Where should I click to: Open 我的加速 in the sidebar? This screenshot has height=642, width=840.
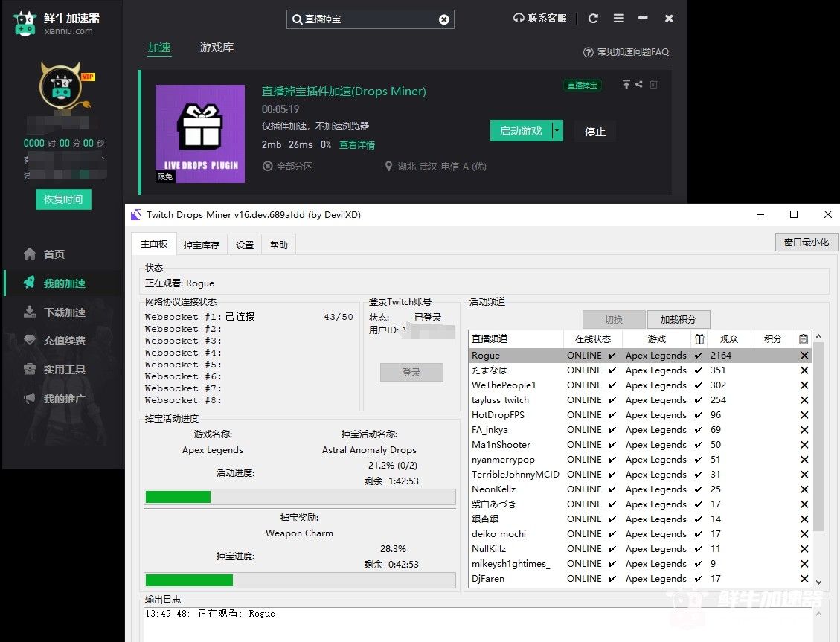pos(63,283)
